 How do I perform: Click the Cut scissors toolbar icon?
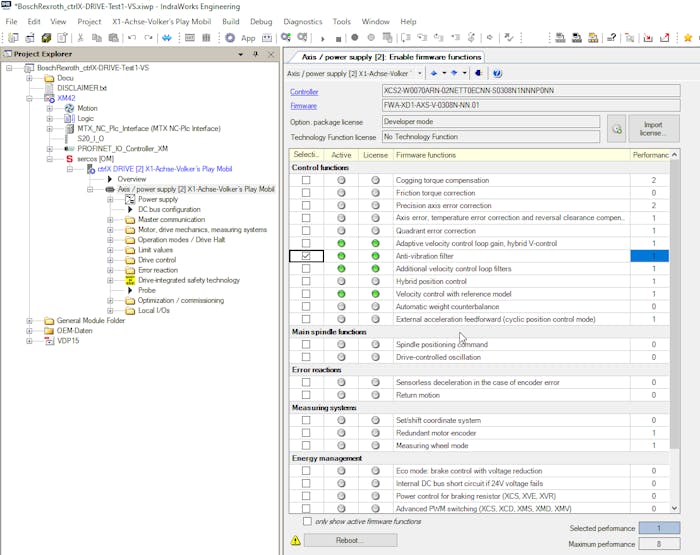(x=80, y=38)
